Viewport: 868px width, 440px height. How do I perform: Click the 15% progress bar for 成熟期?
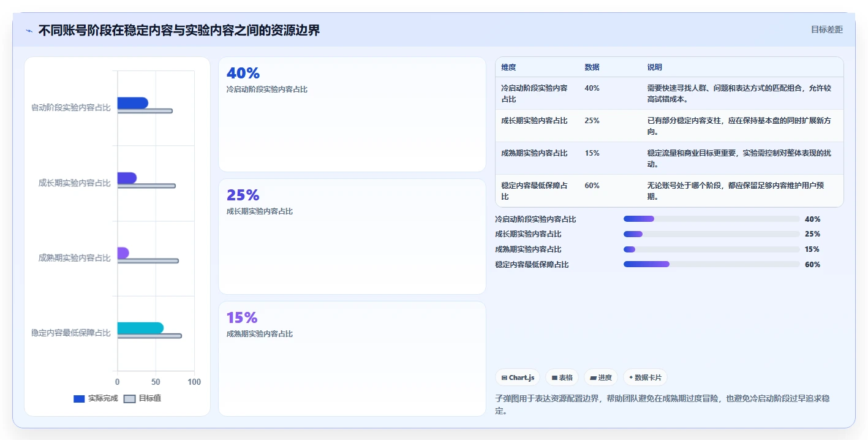712,249
